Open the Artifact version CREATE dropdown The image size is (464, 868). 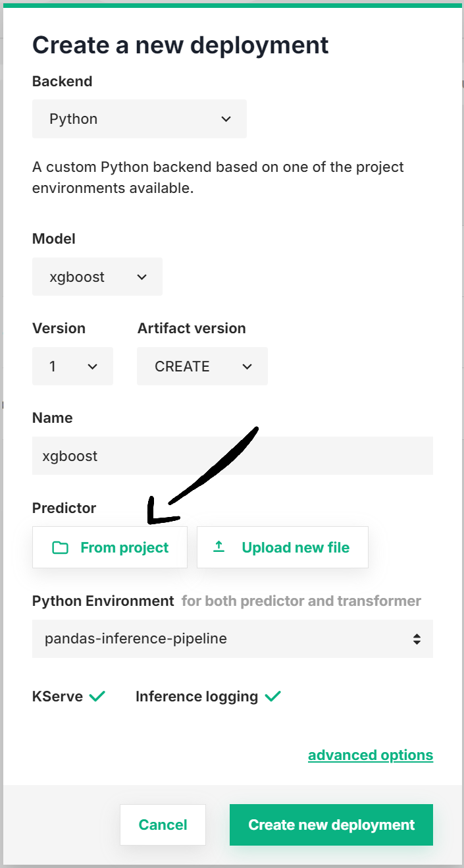tap(201, 366)
